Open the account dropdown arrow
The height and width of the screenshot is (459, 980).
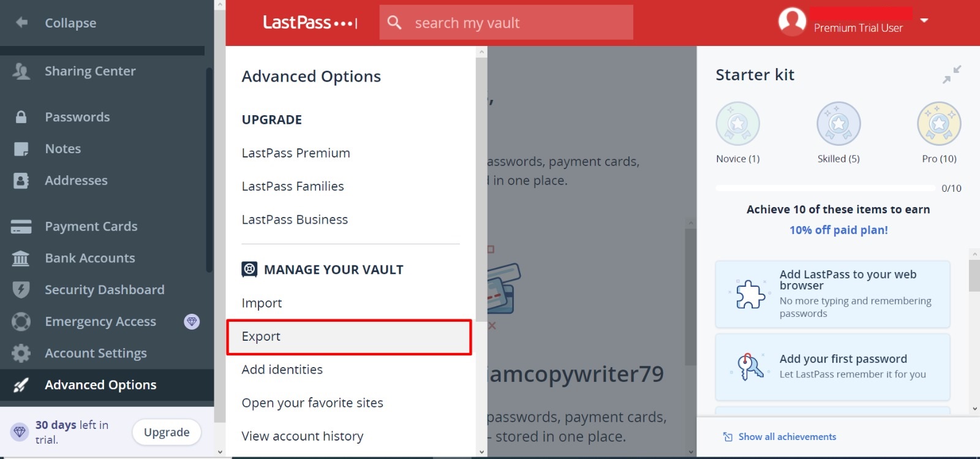tap(924, 21)
